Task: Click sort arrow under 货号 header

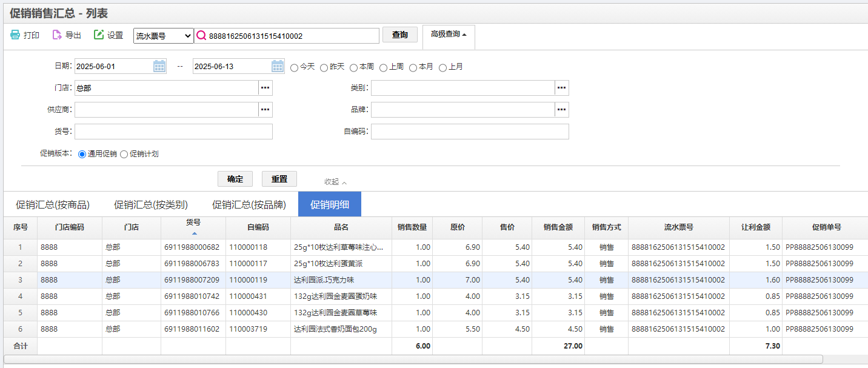Action: click(x=194, y=233)
